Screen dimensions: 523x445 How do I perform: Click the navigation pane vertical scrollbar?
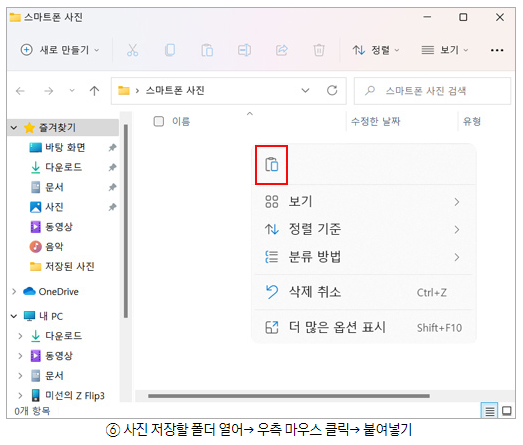pyautogui.click(x=126, y=221)
